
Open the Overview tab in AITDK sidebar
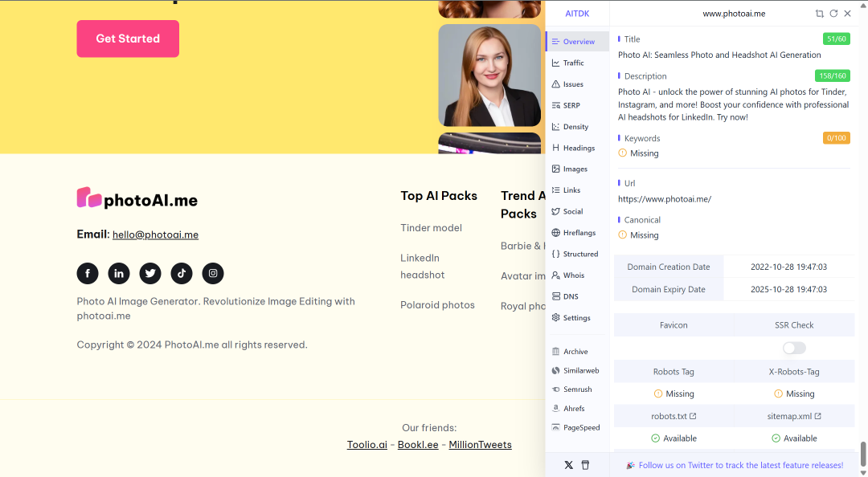tap(577, 42)
